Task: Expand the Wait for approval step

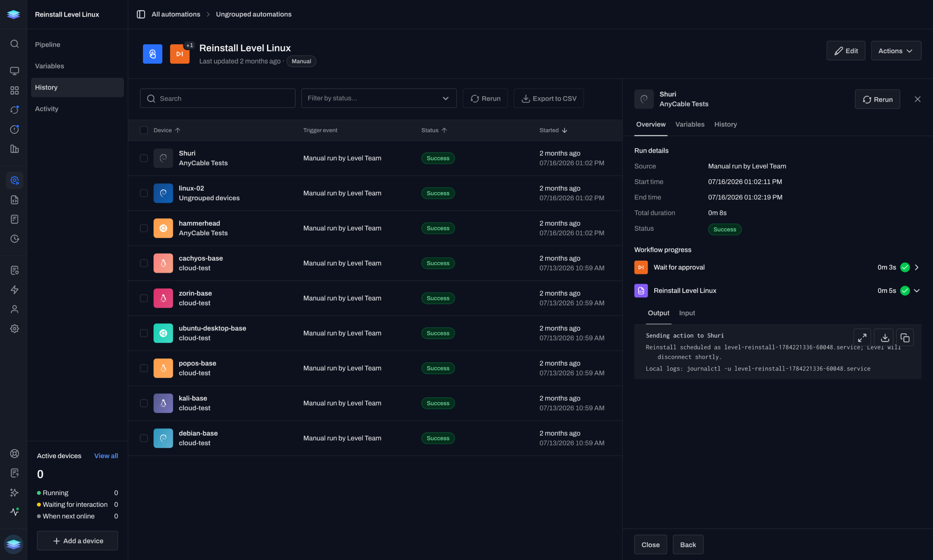Action: click(917, 268)
